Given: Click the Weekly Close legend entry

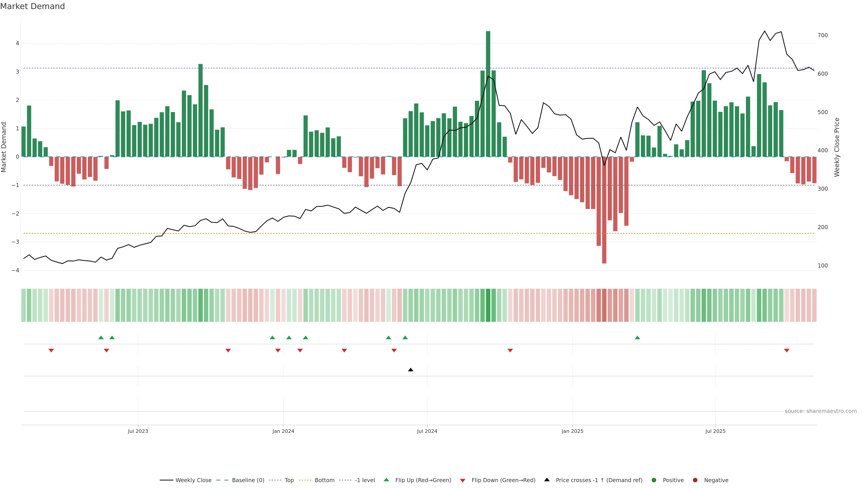Looking at the screenshot, I should [x=193, y=480].
